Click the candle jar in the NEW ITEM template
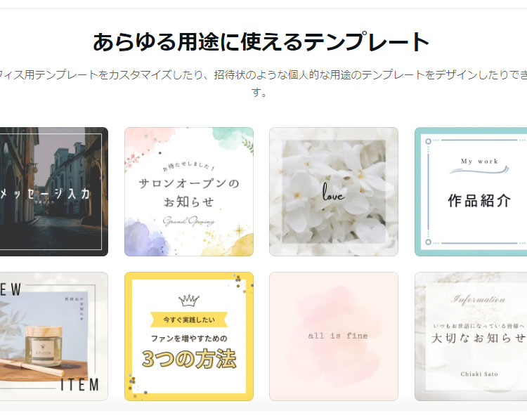The image size is (527, 420). pyautogui.click(x=44, y=346)
